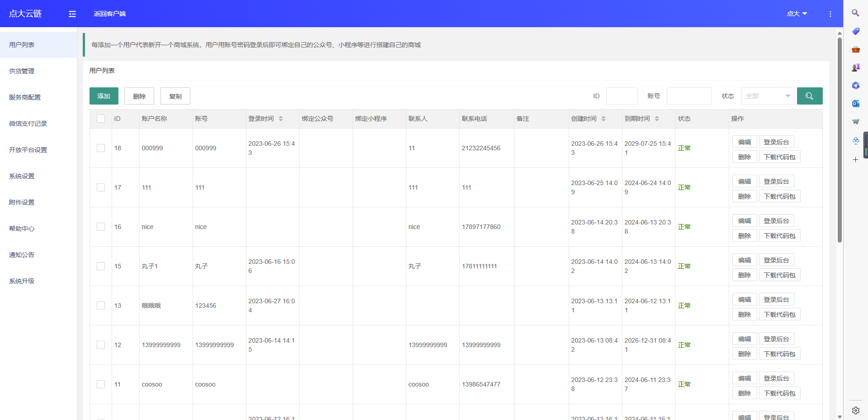Open 微信支付记录 in the left menu
Viewport: 868px width, 420px height.
tap(27, 123)
